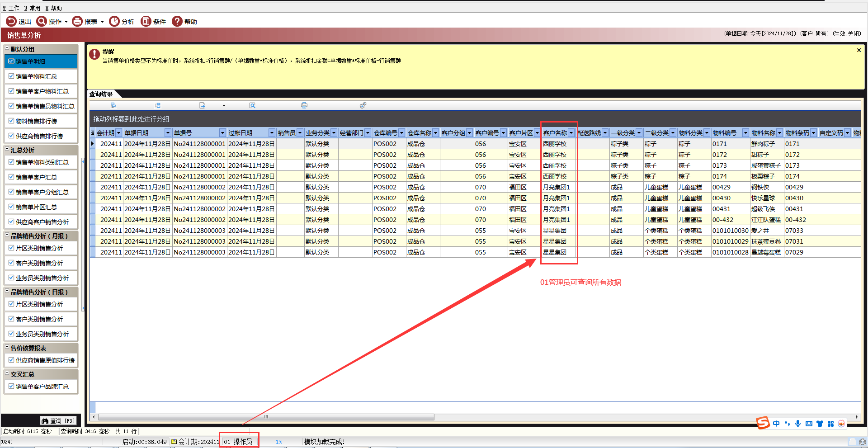Click the gear settings icon in results toolbar
Image resolution: width=868 pixels, height=448 pixels.
tap(363, 105)
